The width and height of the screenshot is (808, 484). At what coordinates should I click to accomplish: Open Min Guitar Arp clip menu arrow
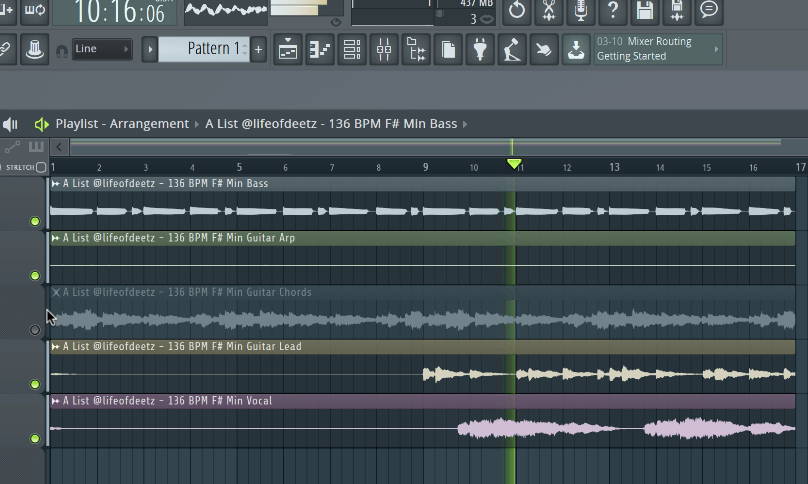pos(55,238)
